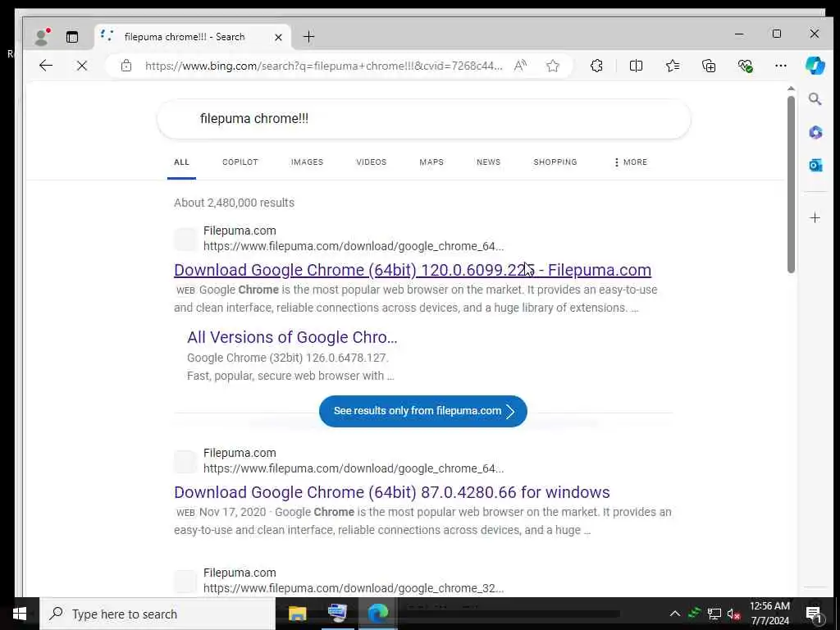The height and width of the screenshot is (630, 840).
Task: Switch to the IMAGES tab
Action: tap(307, 162)
